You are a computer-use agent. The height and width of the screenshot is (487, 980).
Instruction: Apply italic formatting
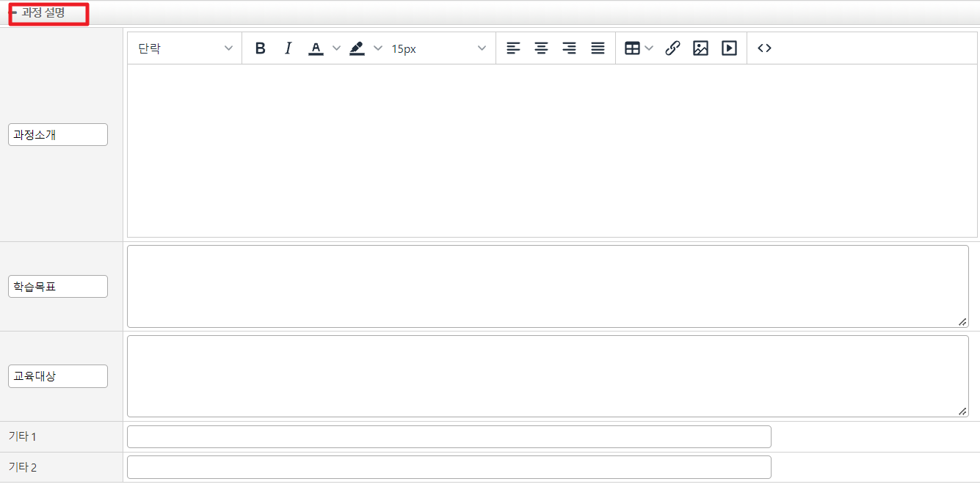[x=288, y=48]
